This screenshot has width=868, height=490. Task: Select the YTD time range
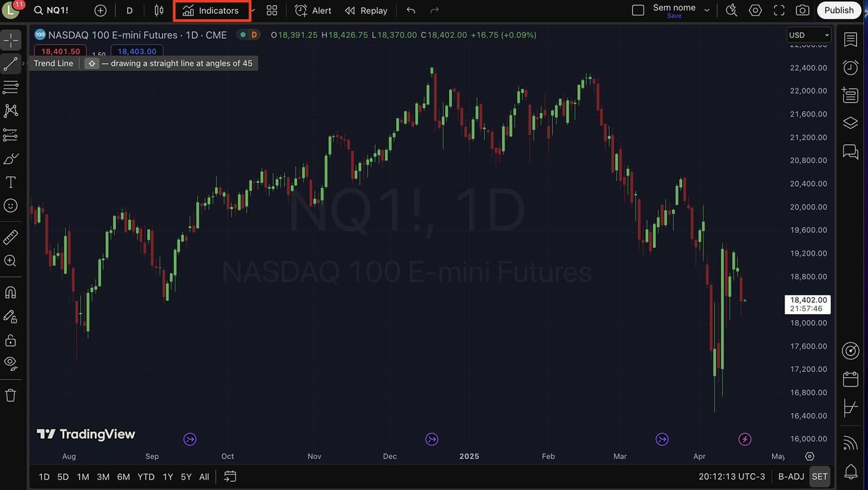146,477
